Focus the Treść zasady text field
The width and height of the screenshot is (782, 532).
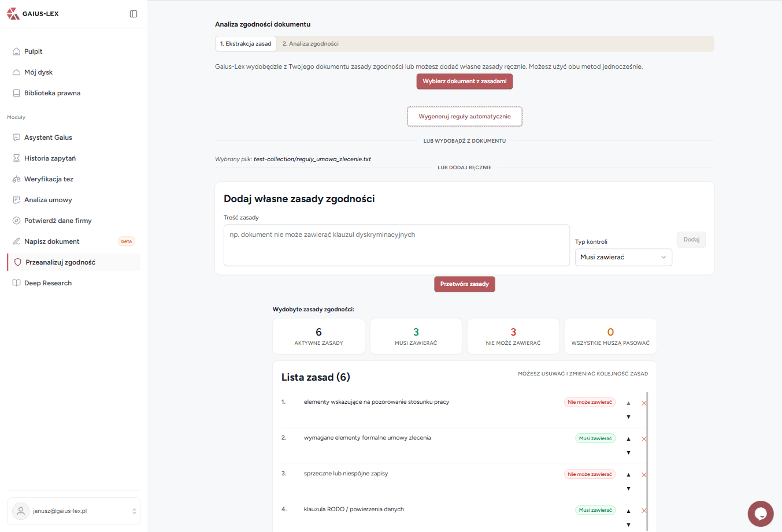(x=396, y=245)
